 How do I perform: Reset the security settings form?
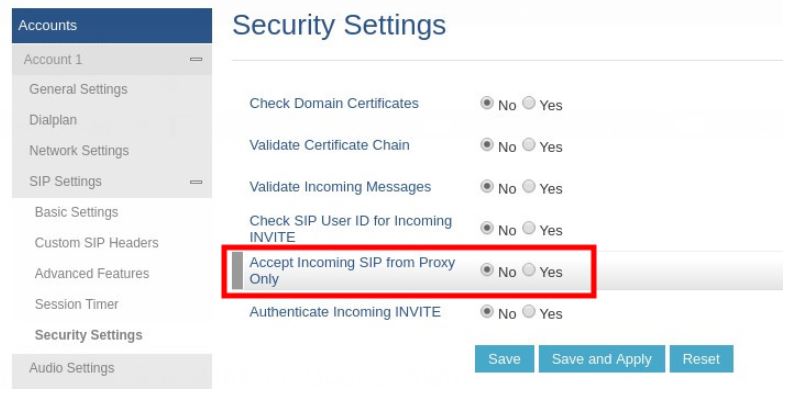[701, 359]
